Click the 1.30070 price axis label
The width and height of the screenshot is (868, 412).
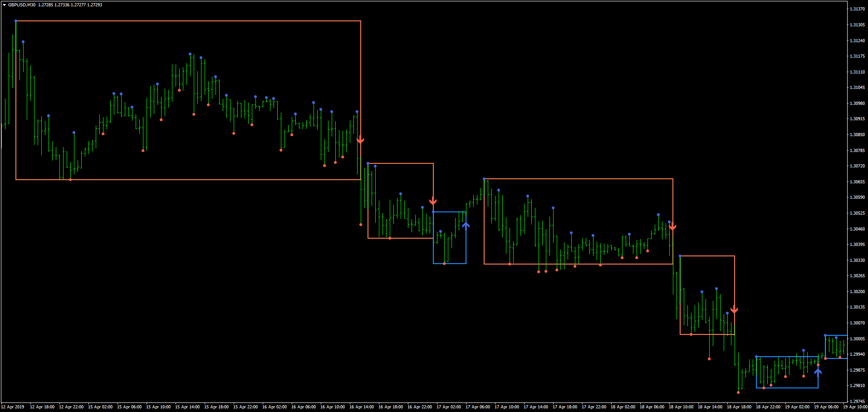(x=857, y=323)
